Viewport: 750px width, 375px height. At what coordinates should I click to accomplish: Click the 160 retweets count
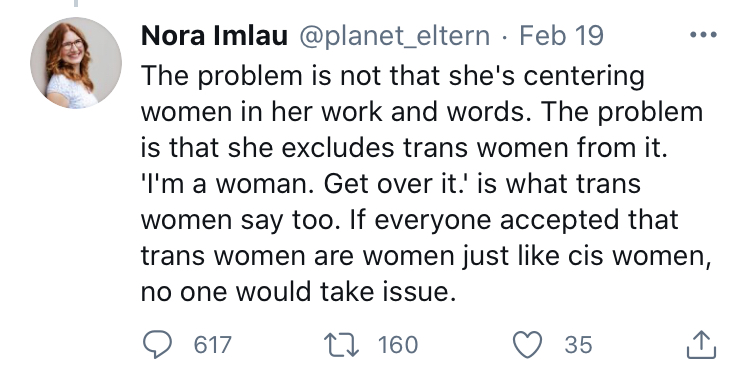(x=397, y=345)
